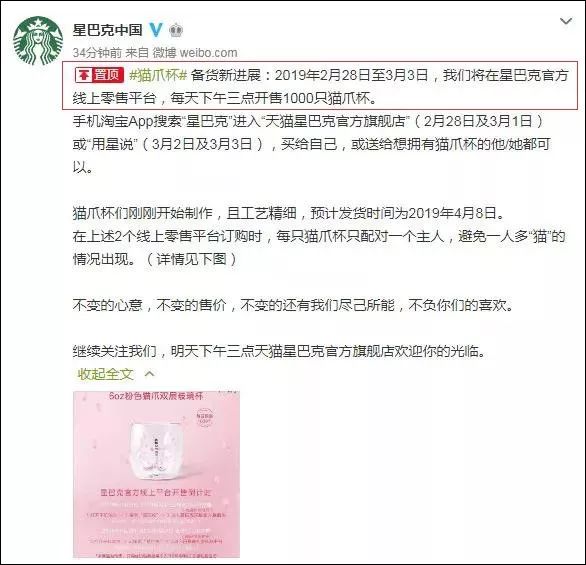586x565 pixels.
Task: Click the blue V verification badge
Action: (155, 30)
